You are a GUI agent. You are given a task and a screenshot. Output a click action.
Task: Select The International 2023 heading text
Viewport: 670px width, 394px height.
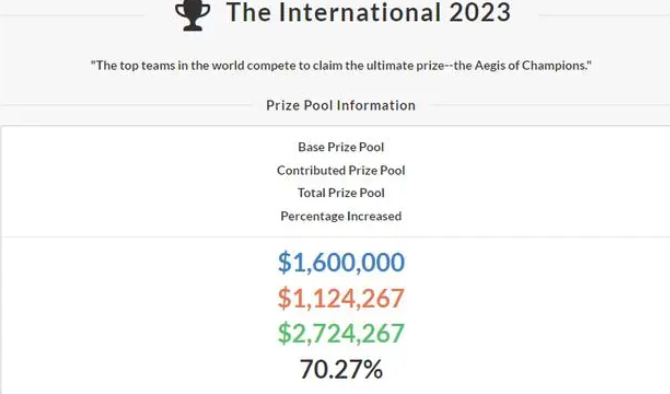369,12
